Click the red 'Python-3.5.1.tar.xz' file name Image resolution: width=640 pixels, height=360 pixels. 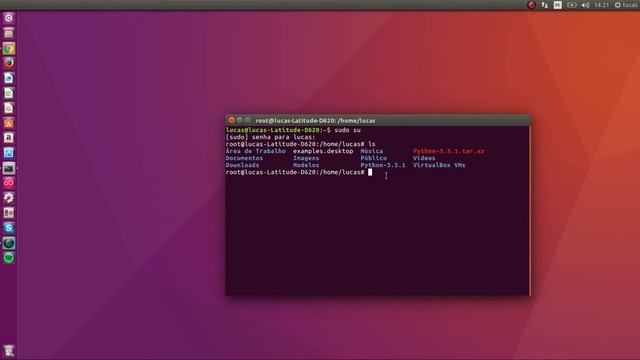click(448, 151)
